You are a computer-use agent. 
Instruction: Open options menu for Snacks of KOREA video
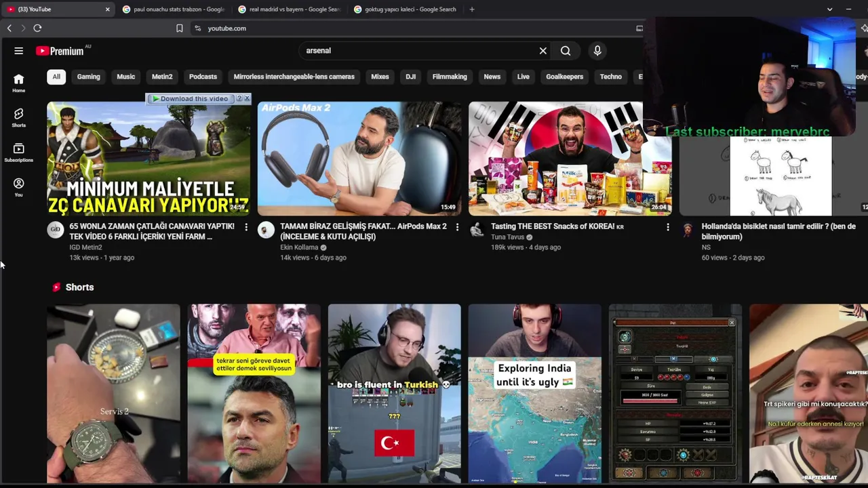tap(668, 227)
